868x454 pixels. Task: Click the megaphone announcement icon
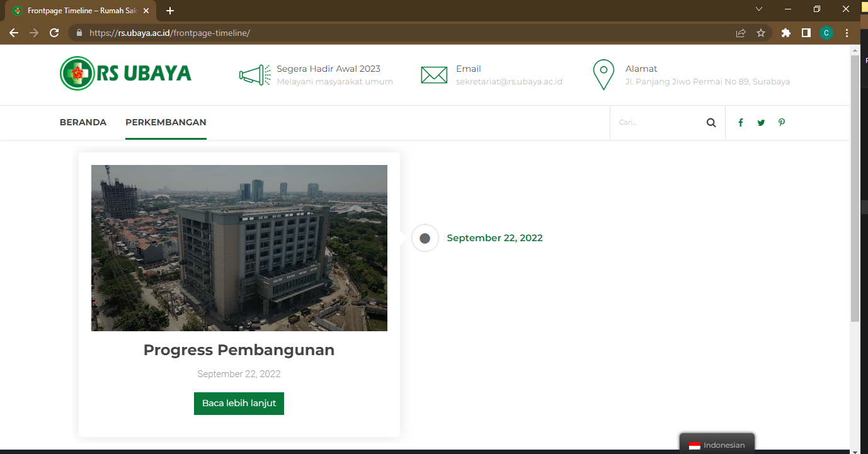[x=254, y=75]
